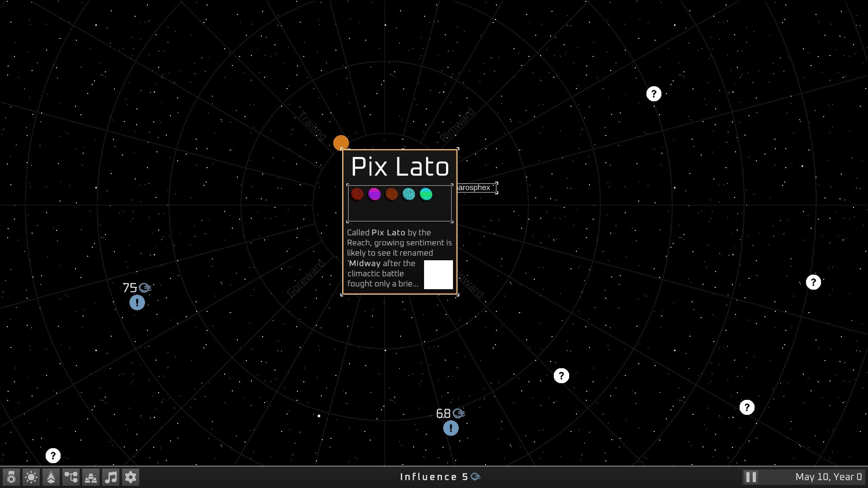
Task: Open the tech tree network icon
Action: [71, 477]
